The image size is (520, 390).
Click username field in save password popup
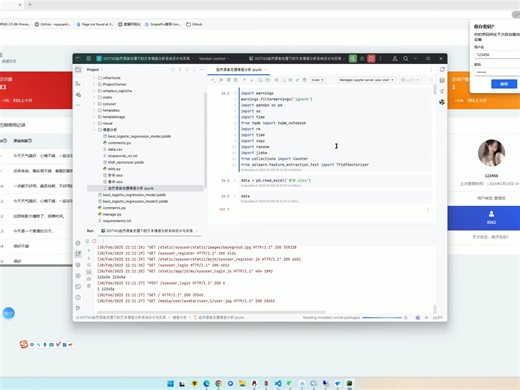[x=497, y=54]
